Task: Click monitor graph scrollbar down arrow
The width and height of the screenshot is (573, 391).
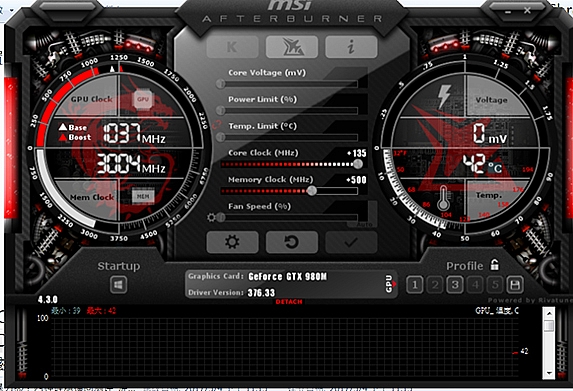Action: (549, 373)
